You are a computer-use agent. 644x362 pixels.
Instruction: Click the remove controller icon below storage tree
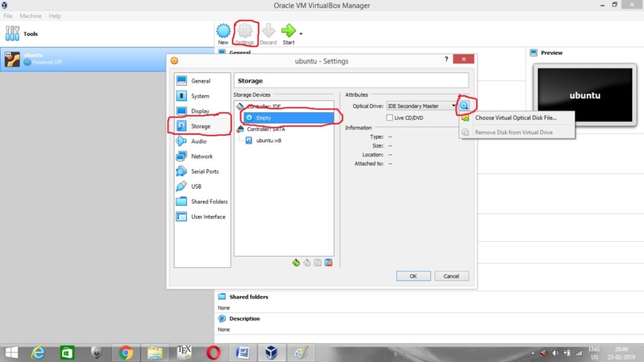coord(307,263)
